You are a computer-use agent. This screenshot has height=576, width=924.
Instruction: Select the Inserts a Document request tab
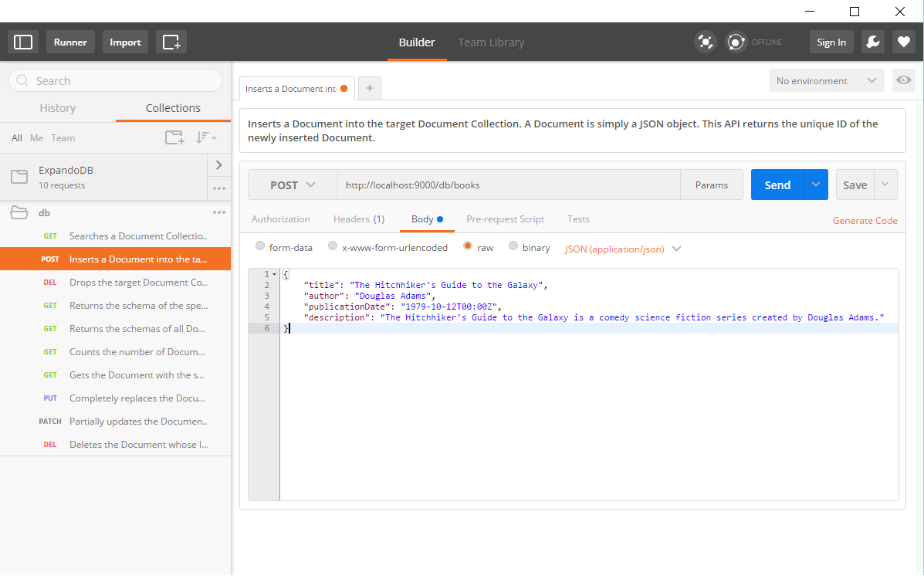[296, 89]
